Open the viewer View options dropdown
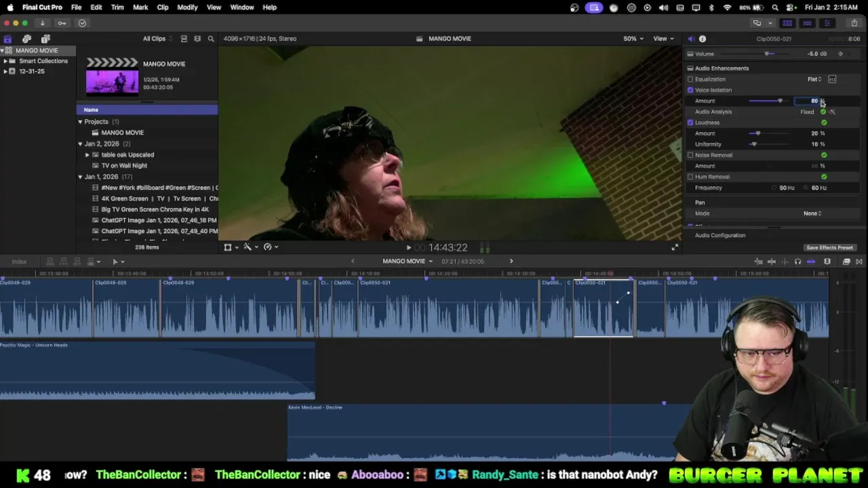Viewport: 868px width, 488px height. point(663,39)
